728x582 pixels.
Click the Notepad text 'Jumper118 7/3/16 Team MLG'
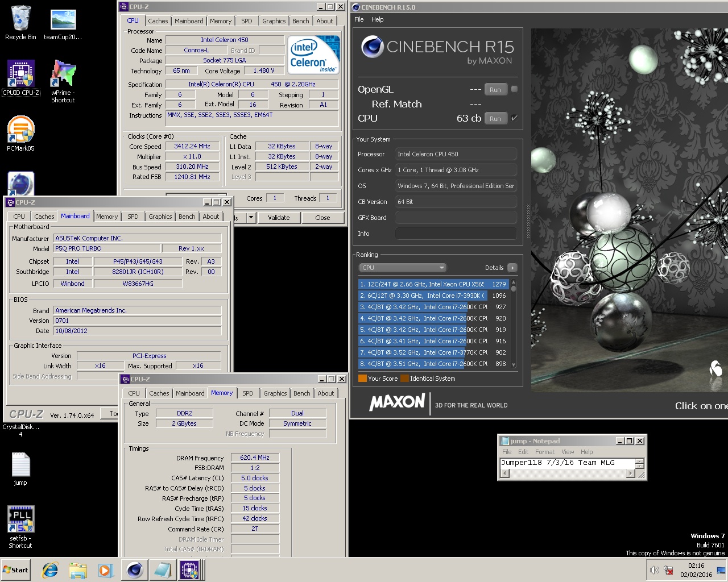pyautogui.click(x=557, y=463)
